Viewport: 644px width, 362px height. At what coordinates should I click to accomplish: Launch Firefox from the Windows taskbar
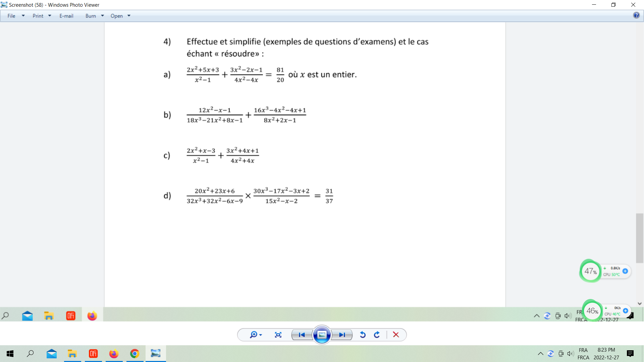[114, 354]
